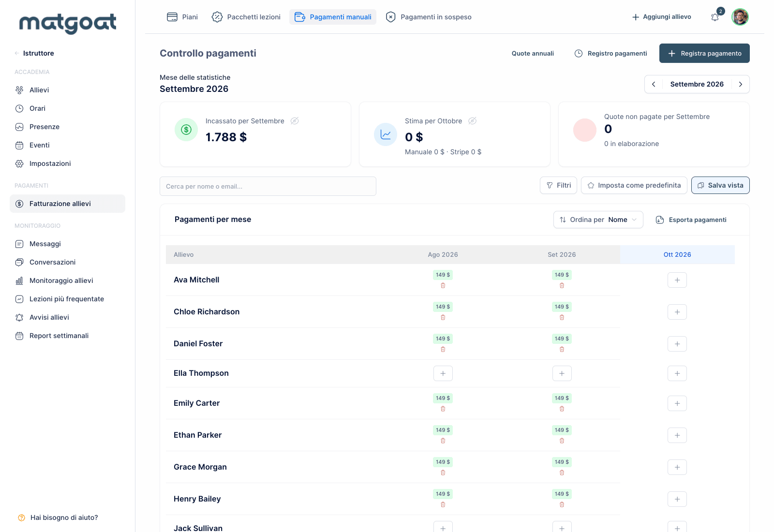Click the Registra pagamento button

pos(704,53)
